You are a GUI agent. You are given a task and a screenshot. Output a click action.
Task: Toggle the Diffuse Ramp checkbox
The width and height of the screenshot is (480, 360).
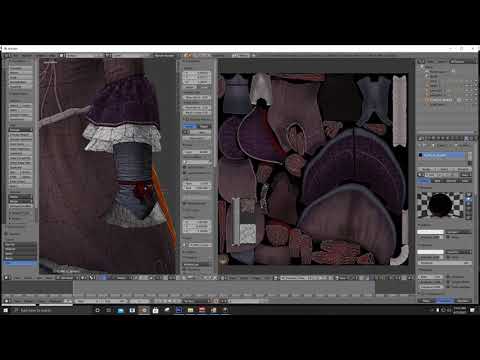point(449,237)
